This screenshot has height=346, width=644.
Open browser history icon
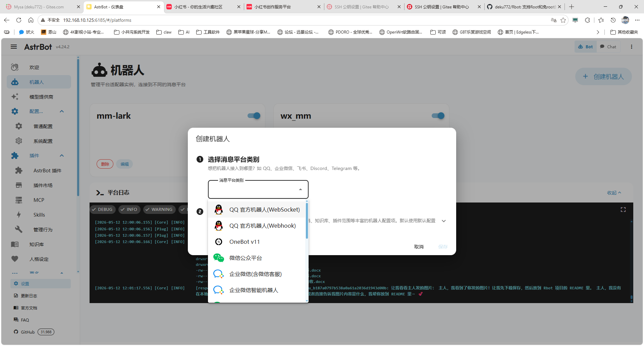click(613, 20)
